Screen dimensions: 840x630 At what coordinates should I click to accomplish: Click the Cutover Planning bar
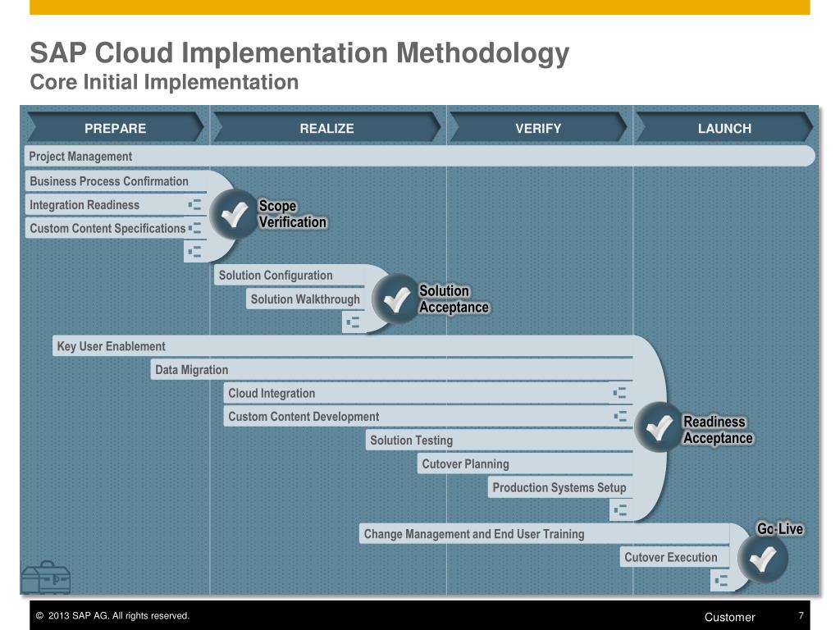(525, 464)
